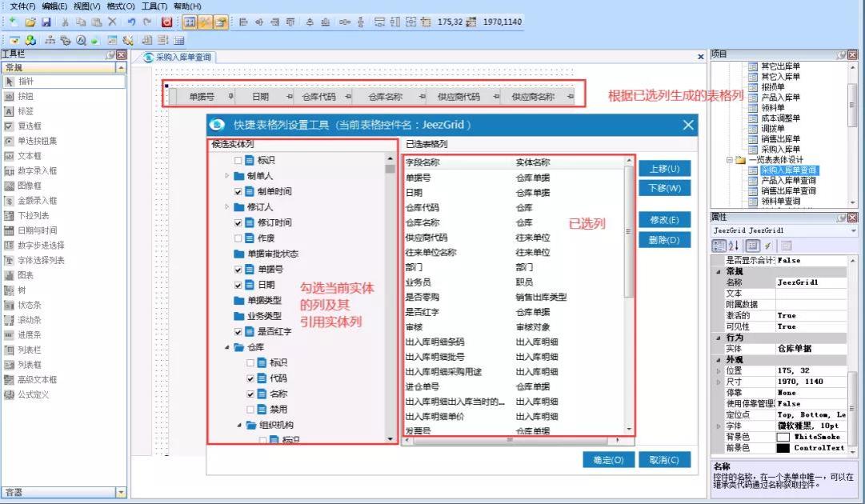865x504 pixels.
Task: Click the paste toolbar icon
Action: click(x=97, y=22)
